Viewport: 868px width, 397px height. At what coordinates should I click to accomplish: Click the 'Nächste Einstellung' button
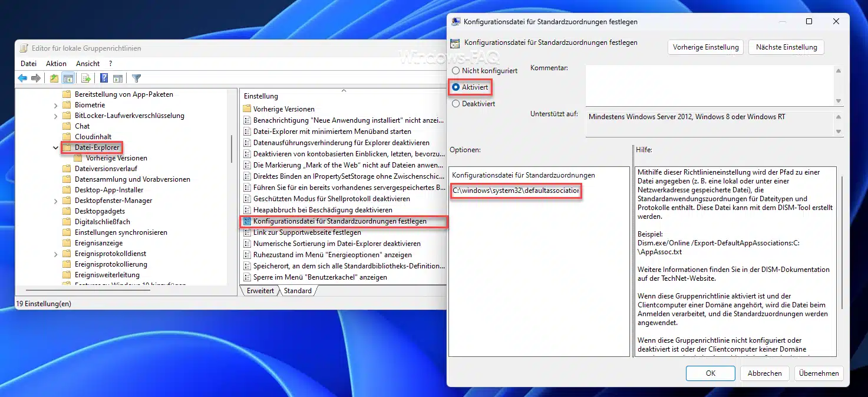coord(786,47)
